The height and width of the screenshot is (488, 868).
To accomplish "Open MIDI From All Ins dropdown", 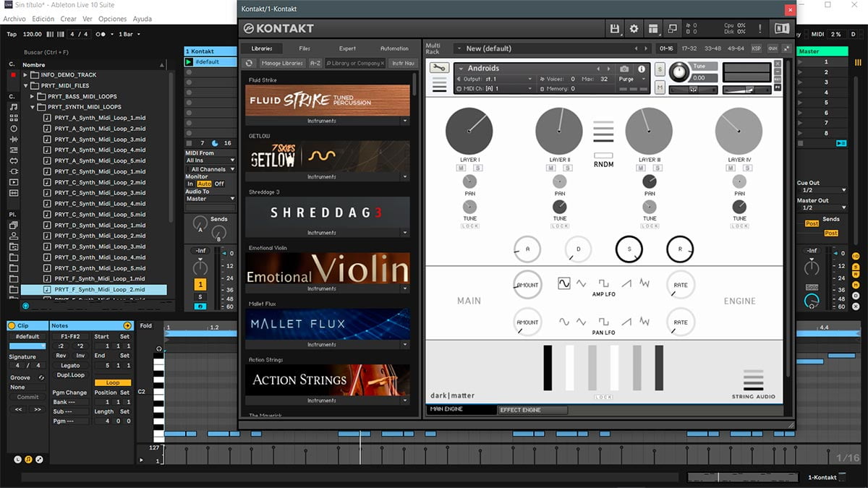I will click(x=210, y=160).
